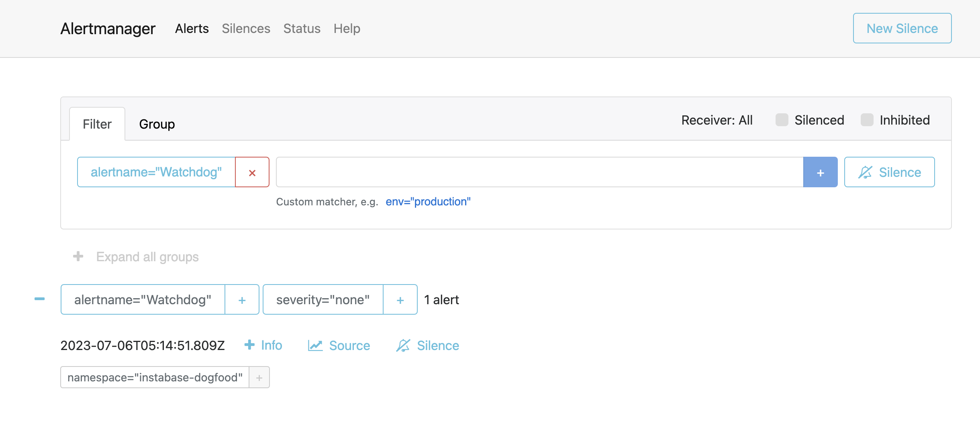This screenshot has width=980, height=430.
Task: Silence the Watchdog alert in the list
Action: coord(427,345)
